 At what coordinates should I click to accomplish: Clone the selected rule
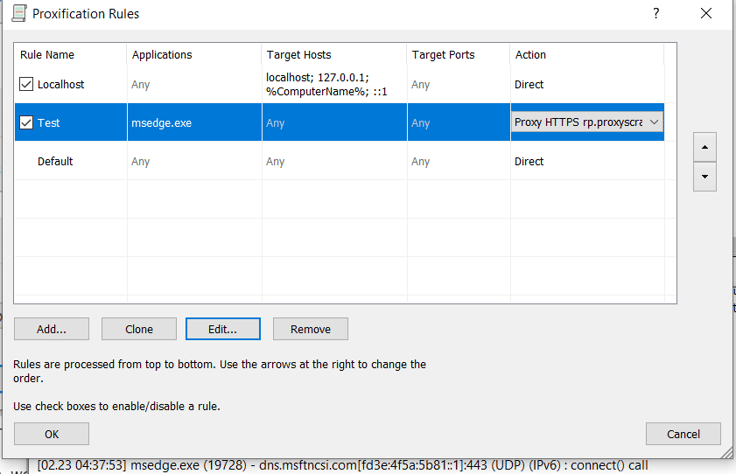point(139,329)
